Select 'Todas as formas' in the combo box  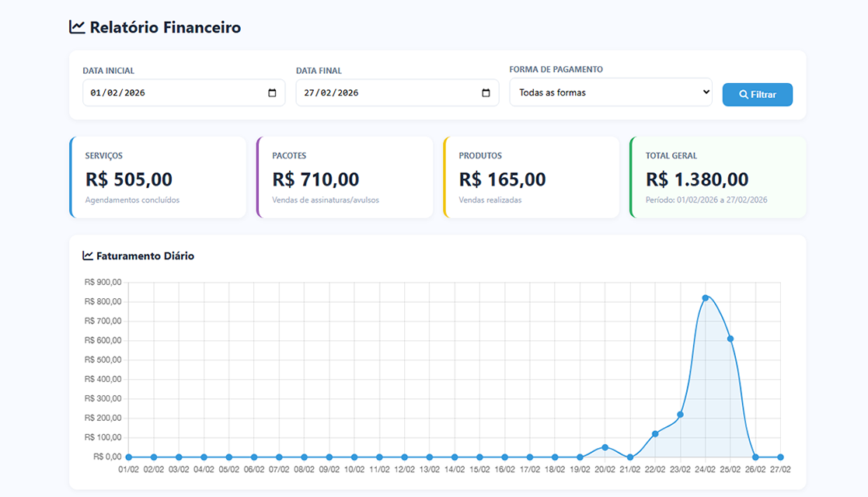tap(610, 92)
